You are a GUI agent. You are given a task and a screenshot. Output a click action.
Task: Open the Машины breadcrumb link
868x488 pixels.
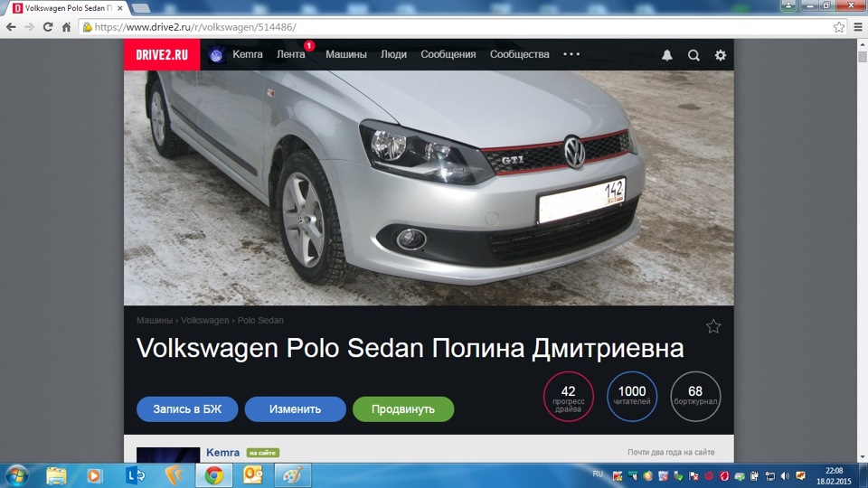pos(155,320)
